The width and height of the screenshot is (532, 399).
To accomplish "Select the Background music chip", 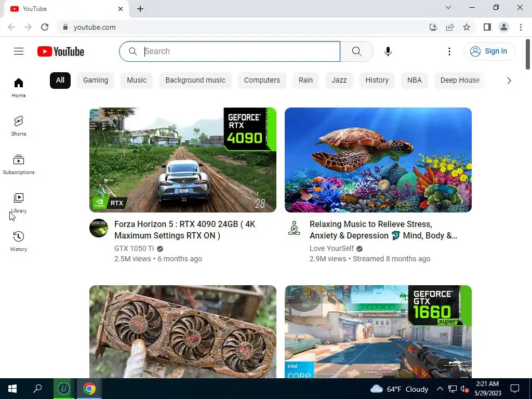I will [x=195, y=81].
